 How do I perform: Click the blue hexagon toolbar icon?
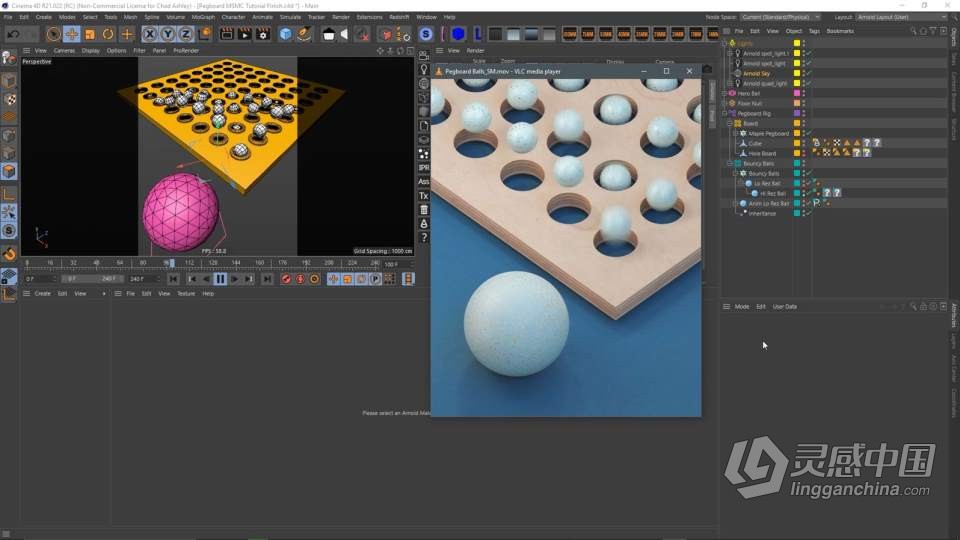point(458,34)
